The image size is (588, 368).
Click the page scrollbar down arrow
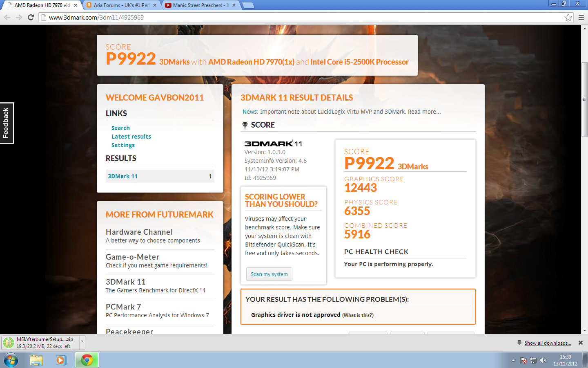[585, 331]
